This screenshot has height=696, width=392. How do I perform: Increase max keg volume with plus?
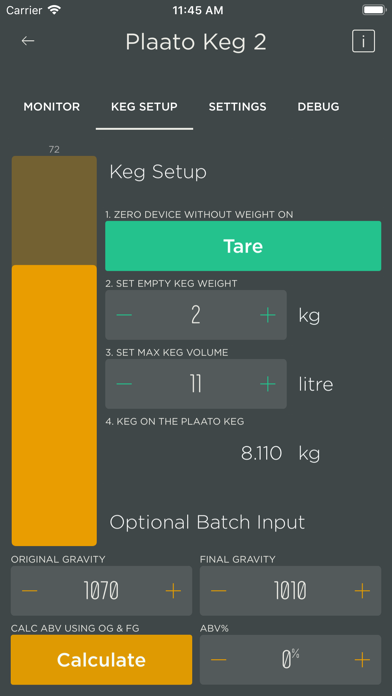click(x=268, y=384)
